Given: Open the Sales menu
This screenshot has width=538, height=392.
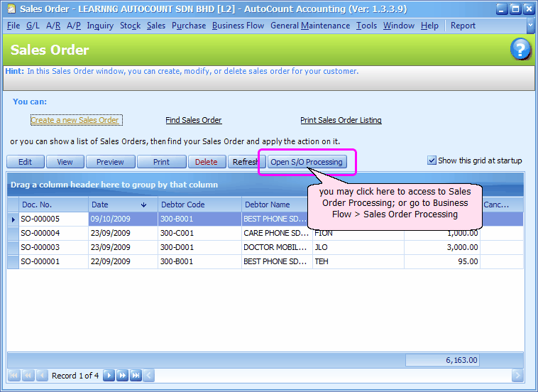Looking at the screenshot, I should point(156,26).
